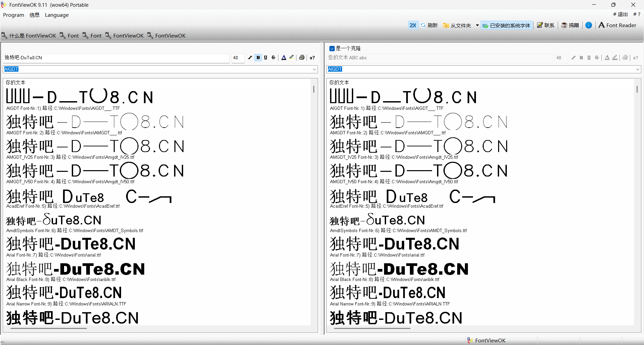
Task: Open the Language menu
Action: click(x=57, y=15)
